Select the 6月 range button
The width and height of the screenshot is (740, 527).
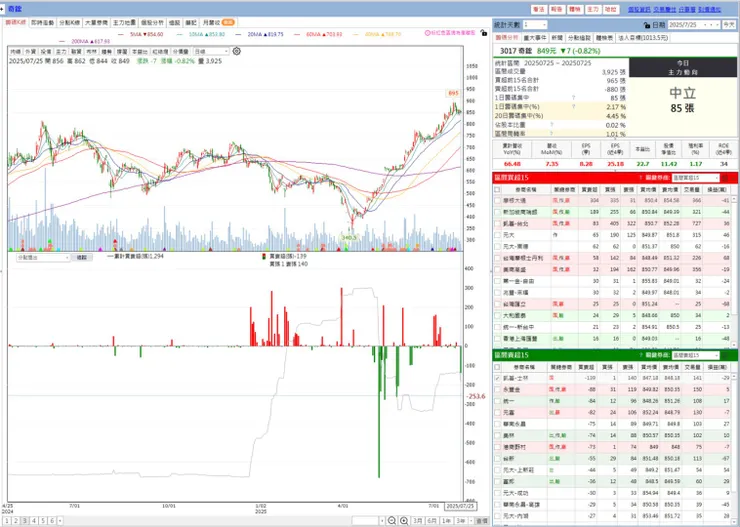(x=431, y=521)
